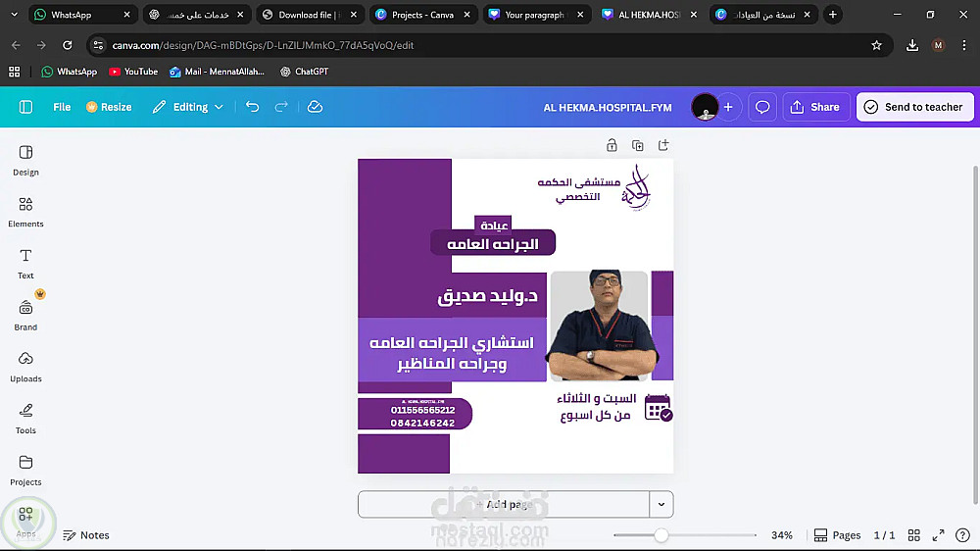The height and width of the screenshot is (551, 980).
Task: Open Mail - MennatAllah bookmark
Action: click(x=217, y=72)
